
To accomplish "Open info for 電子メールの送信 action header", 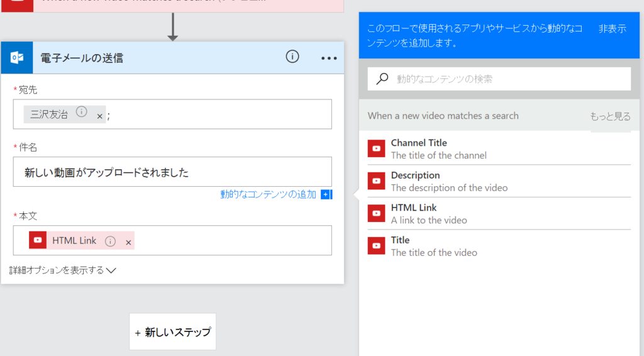I will click(292, 57).
